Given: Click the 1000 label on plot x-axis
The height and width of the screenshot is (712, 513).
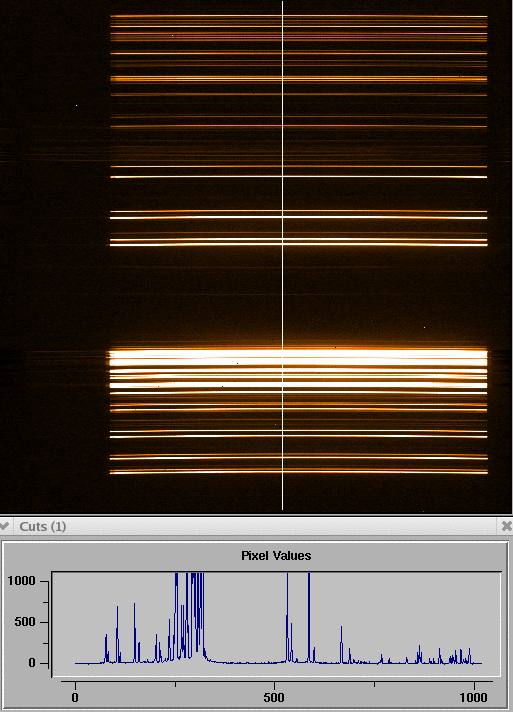Looking at the screenshot, I should click(x=473, y=697).
